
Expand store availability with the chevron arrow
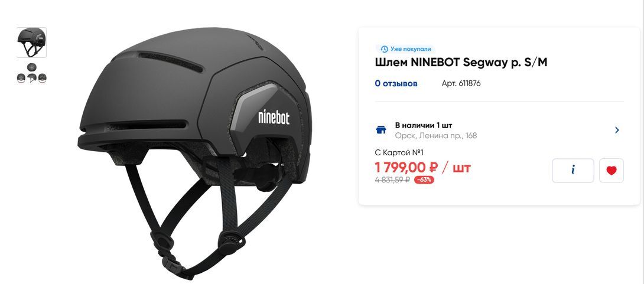click(617, 130)
